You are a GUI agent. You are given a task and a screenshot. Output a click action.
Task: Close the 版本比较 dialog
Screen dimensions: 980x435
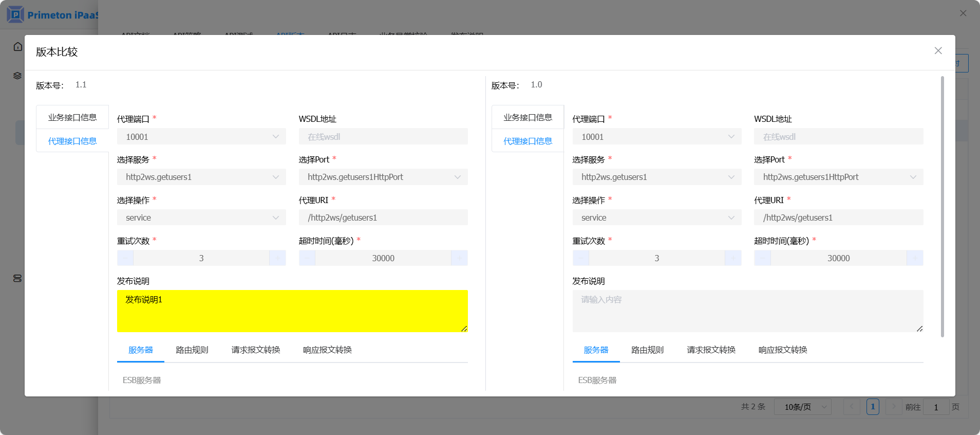938,51
